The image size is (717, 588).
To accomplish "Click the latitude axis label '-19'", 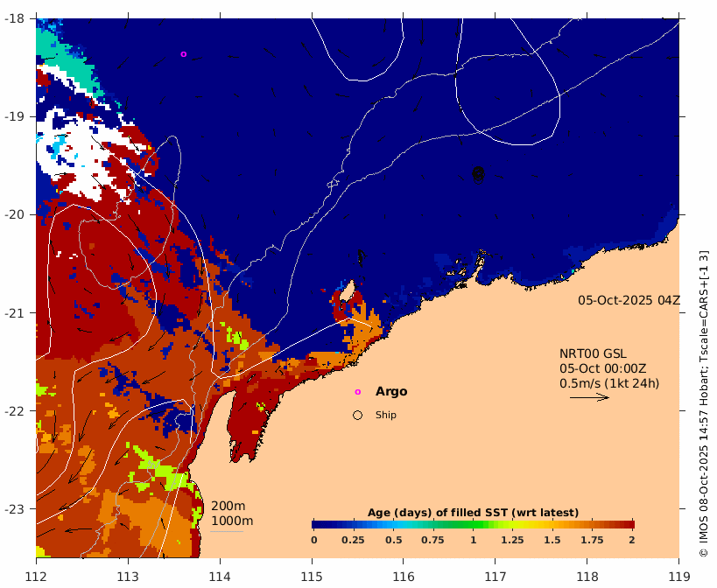I will point(13,116).
